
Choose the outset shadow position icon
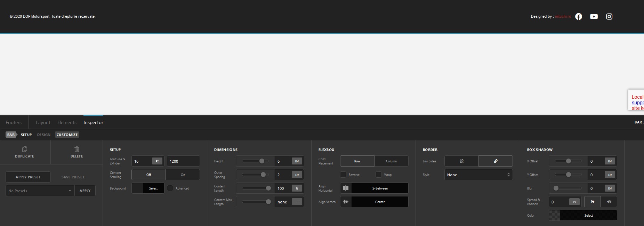coord(593,202)
